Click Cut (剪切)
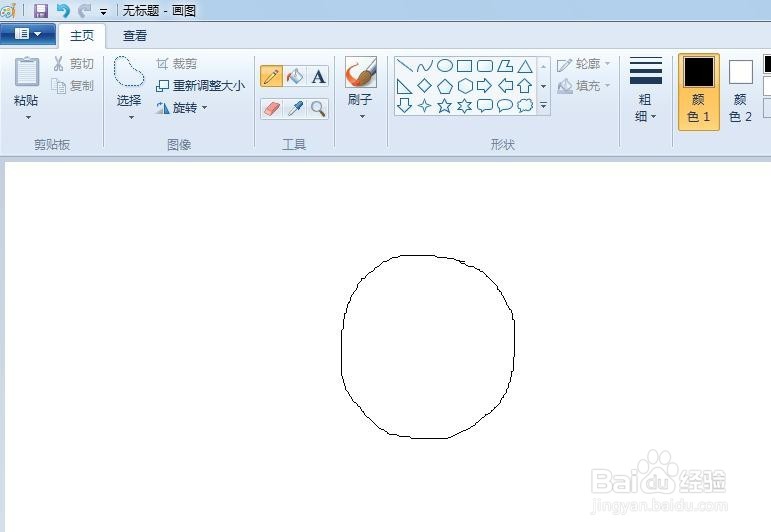Viewport: 771px width, 532px height. click(73, 64)
